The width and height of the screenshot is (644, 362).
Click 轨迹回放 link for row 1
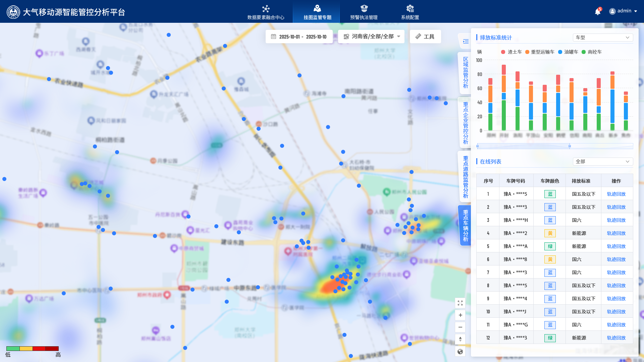tap(616, 194)
